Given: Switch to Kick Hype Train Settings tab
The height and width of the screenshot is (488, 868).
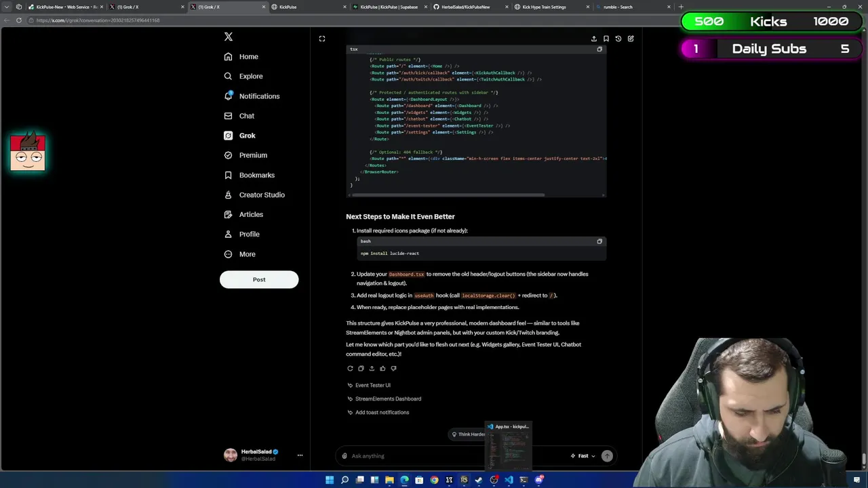Looking at the screenshot, I should click(551, 7).
